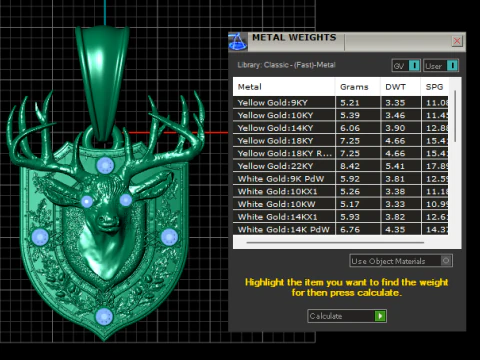Select the Yellow Gold:18KY row
Screen dimensions: 480x360
[x=341, y=141]
